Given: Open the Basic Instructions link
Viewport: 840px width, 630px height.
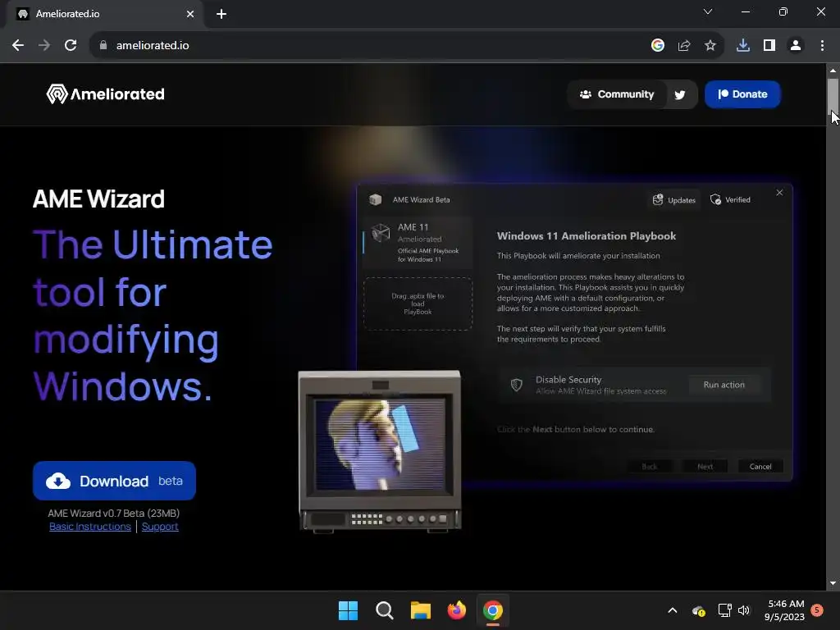Looking at the screenshot, I should click(x=90, y=527).
